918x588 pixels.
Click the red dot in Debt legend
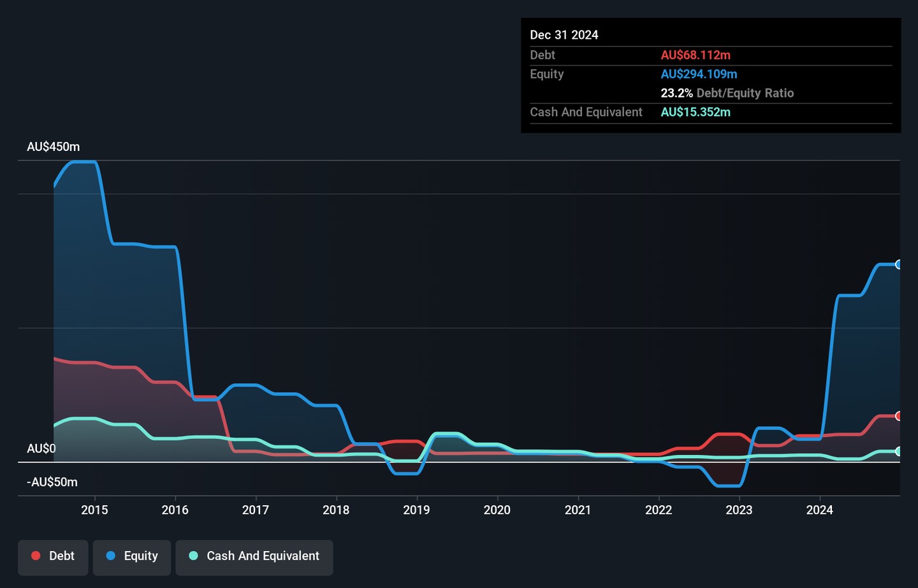pyautogui.click(x=36, y=556)
